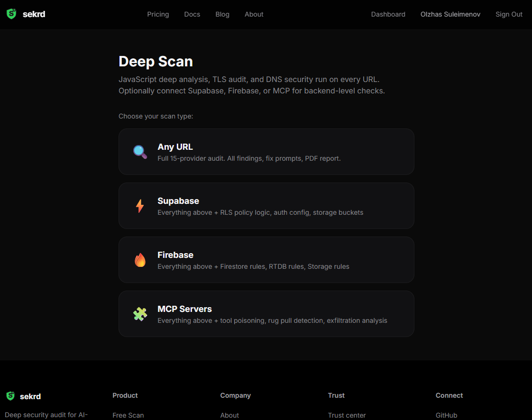Click the flame Firebase icon

tap(140, 260)
